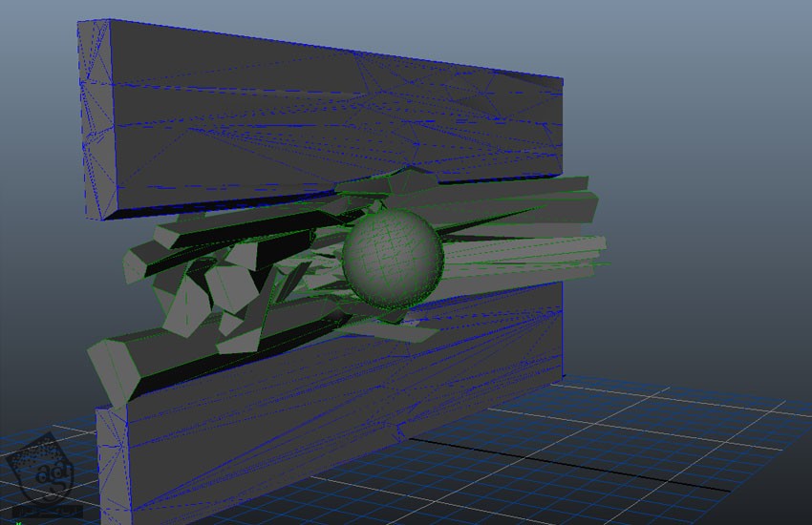Click the top-left corner vertex of the upper slab
Screen dimensions: 812x525
tap(78, 21)
